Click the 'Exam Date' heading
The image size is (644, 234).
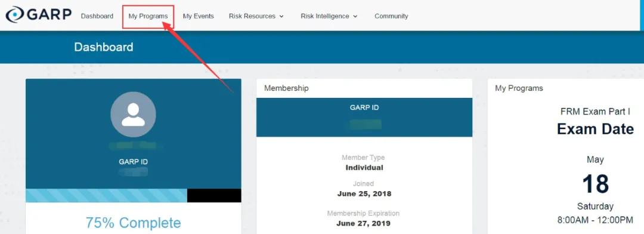[x=595, y=129]
